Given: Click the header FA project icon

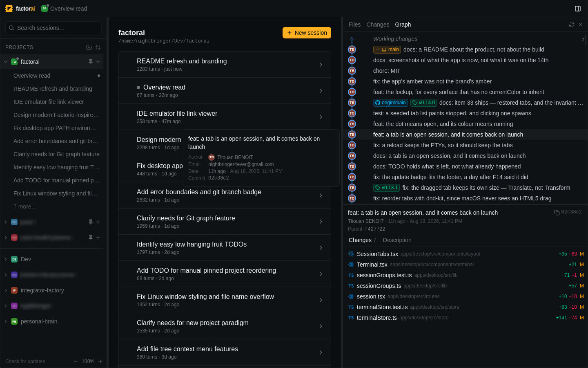Looking at the screenshot, I should (45, 9).
